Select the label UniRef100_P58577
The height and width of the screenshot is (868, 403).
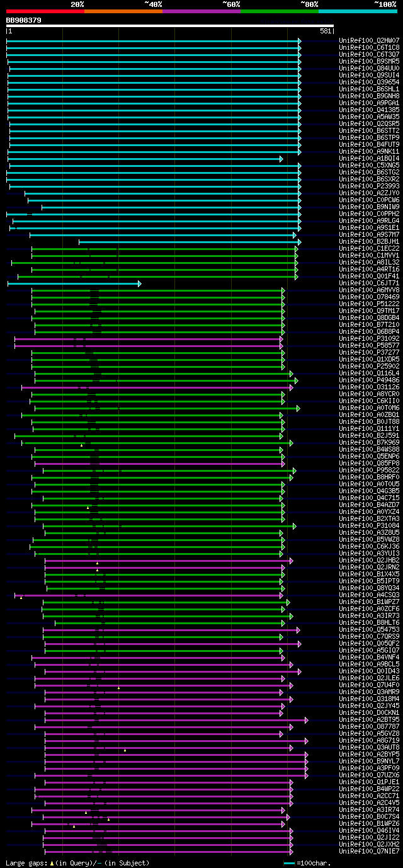pyautogui.click(x=369, y=346)
